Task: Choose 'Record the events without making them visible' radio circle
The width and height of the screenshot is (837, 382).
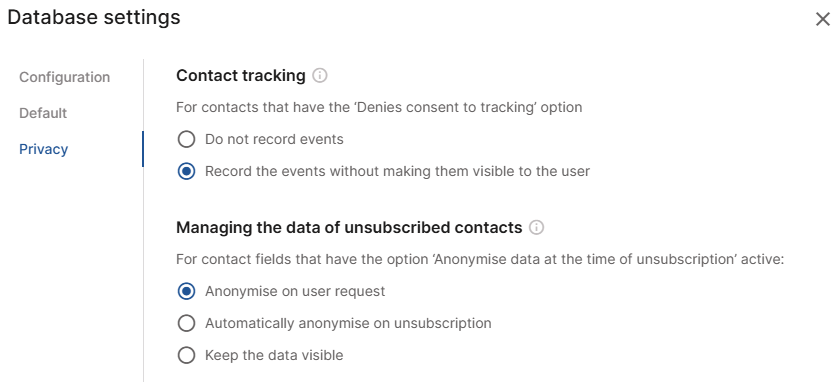Action: pyautogui.click(x=186, y=172)
